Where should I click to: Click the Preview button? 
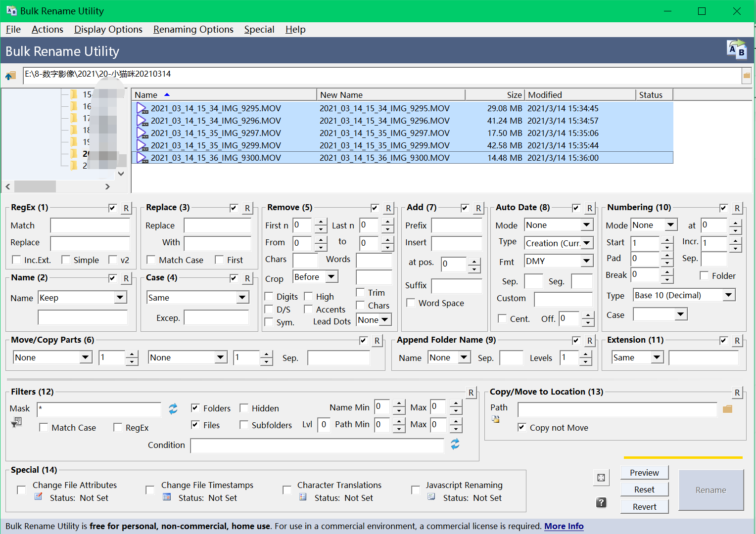[644, 473]
